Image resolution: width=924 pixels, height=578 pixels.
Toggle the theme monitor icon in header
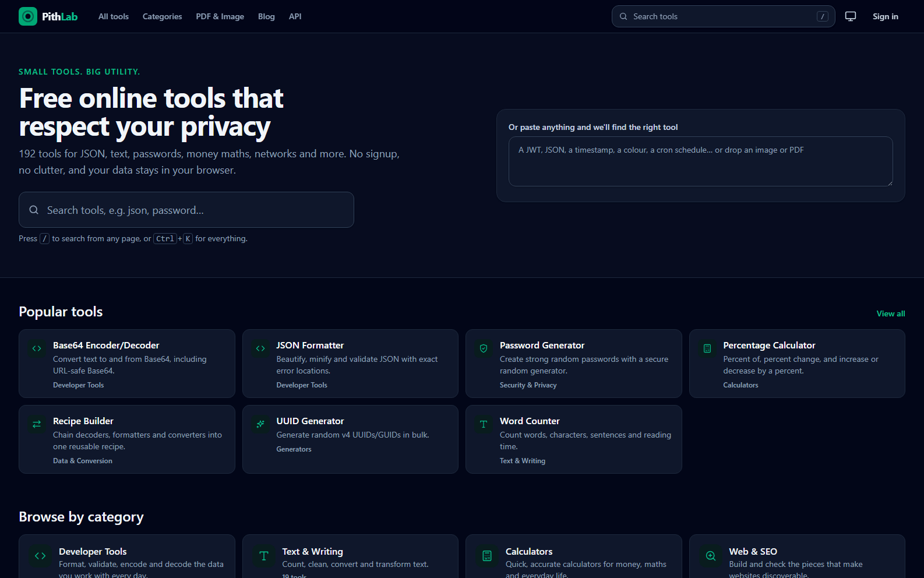851,16
